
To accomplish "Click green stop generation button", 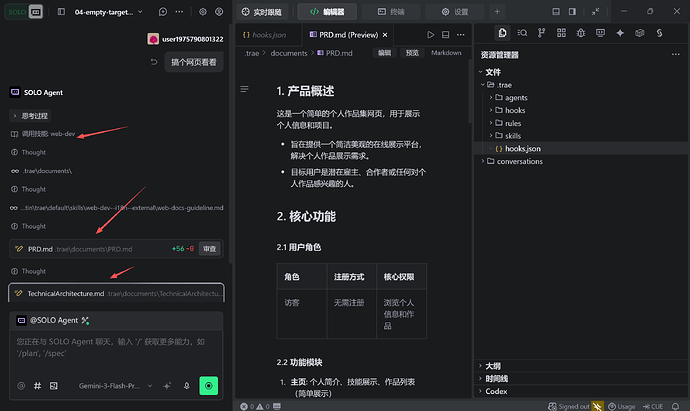I will (x=209, y=386).
